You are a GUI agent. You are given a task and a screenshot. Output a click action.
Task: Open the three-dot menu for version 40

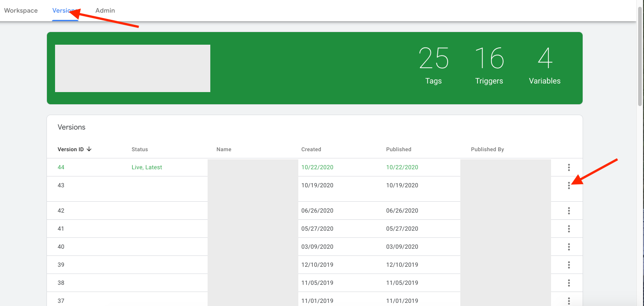pyautogui.click(x=569, y=247)
